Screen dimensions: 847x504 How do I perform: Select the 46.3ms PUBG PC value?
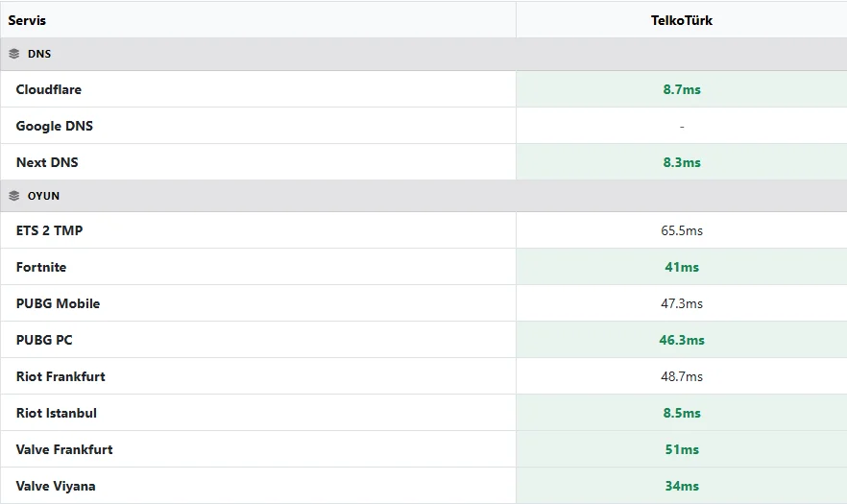point(682,341)
